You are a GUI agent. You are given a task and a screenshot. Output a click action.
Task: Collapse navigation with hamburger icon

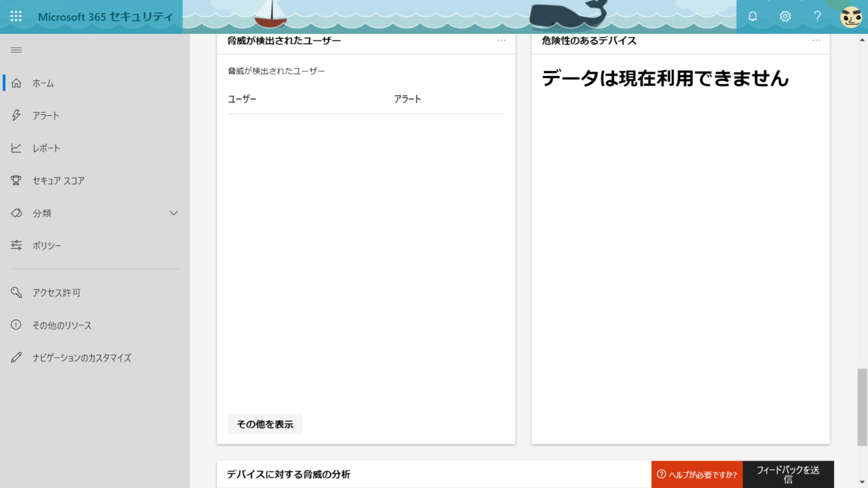coord(16,50)
